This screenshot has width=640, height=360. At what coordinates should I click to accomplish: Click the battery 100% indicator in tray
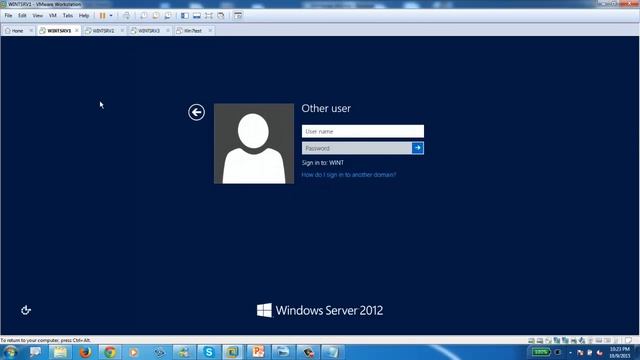(540, 352)
